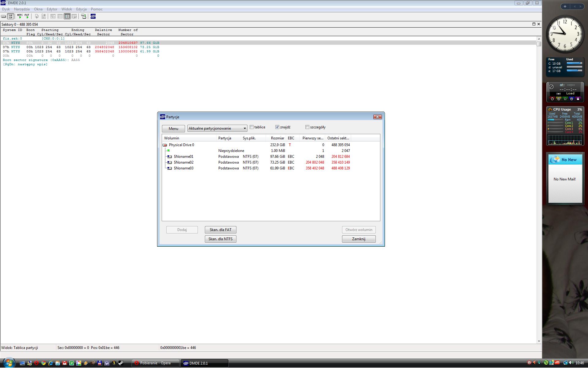Launch Opera from quick launch
The image size is (588, 375).
pos(36,363)
